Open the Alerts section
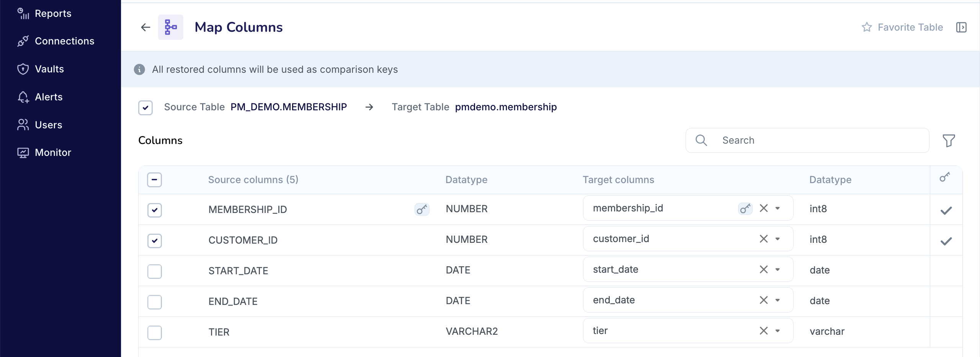 (x=48, y=97)
